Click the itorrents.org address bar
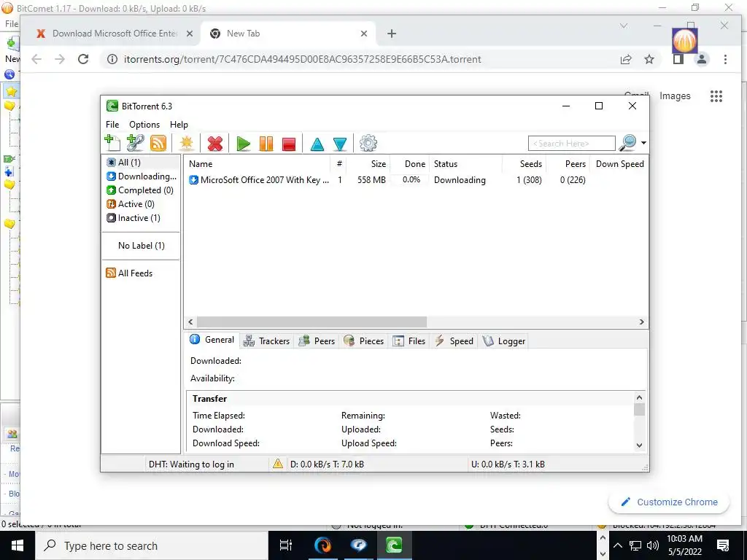747x560 pixels. [x=303, y=60]
